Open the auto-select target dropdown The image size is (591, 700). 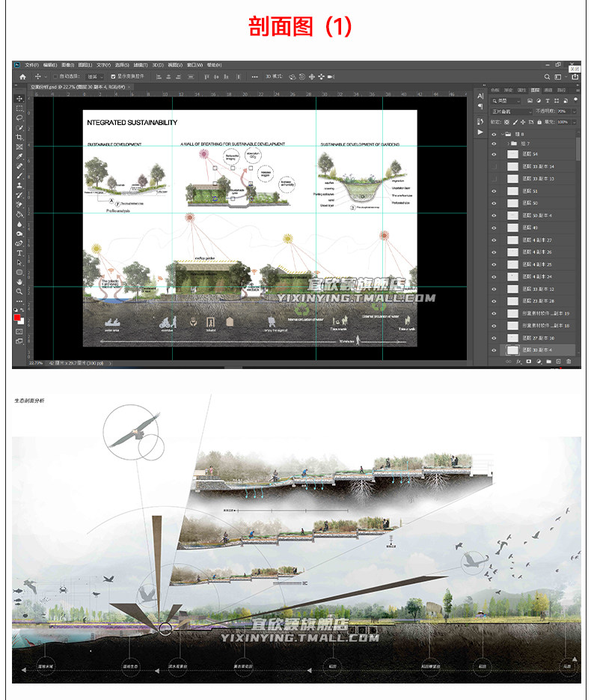pos(96,77)
